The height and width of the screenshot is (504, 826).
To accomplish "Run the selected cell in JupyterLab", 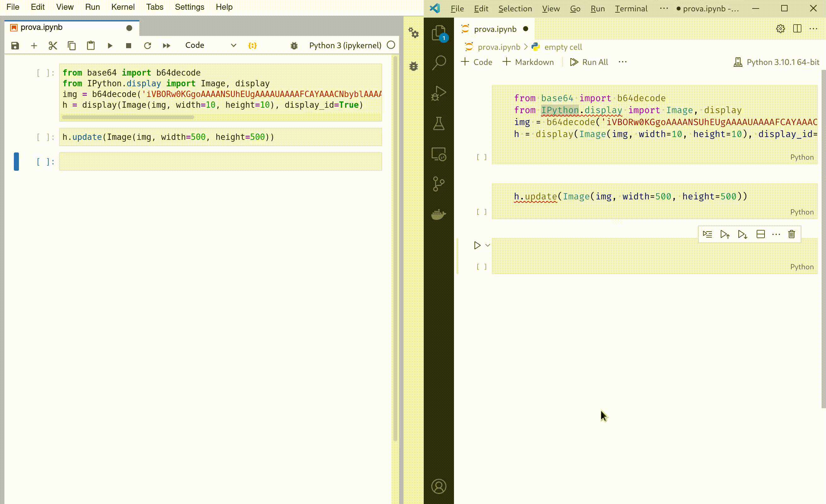I will (110, 46).
